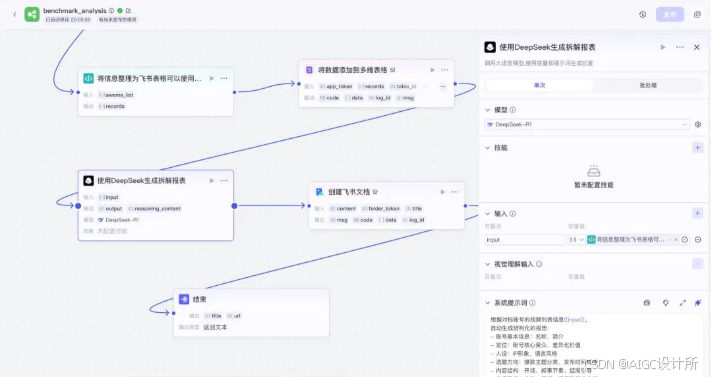
Task: Collapse the 视觉理解输入 section
Action: point(488,264)
